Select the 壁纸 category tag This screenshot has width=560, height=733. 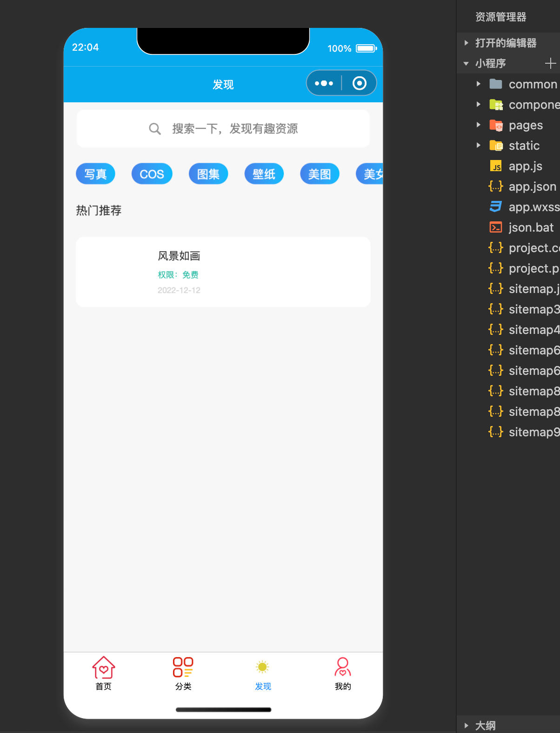(x=264, y=174)
